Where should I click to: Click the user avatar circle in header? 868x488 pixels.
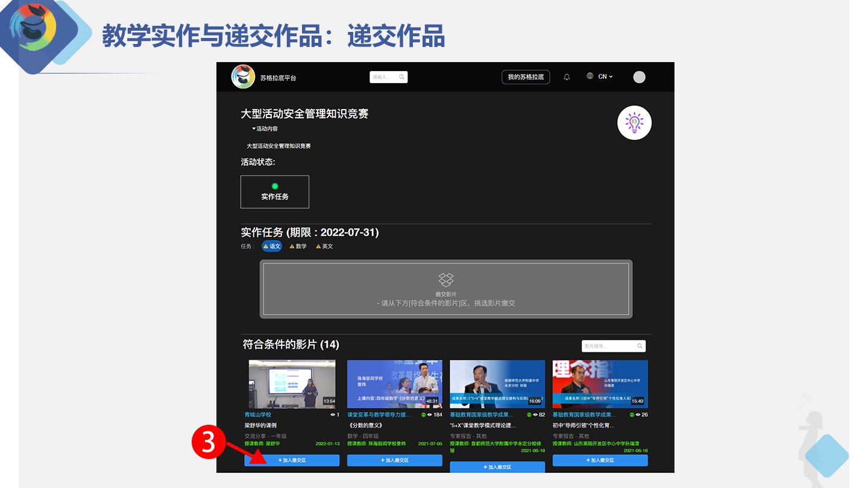[639, 77]
